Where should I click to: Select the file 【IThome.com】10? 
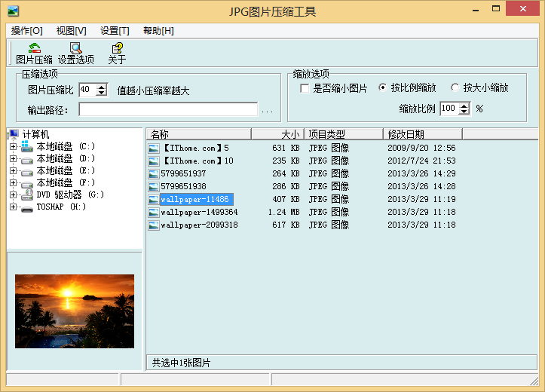pos(198,161)
